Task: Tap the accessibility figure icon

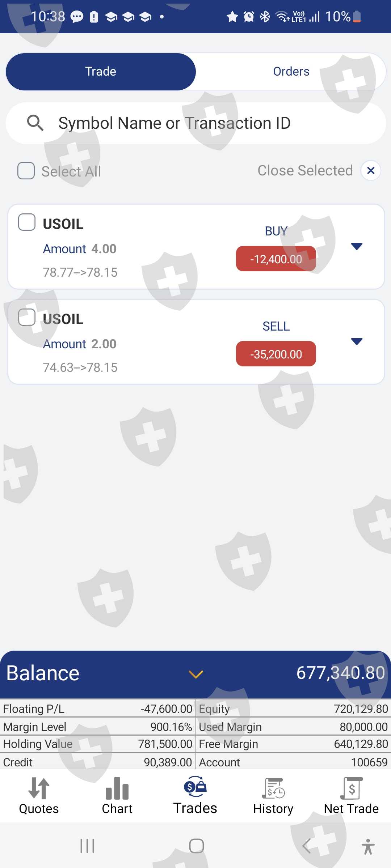Action: point(368,846)
